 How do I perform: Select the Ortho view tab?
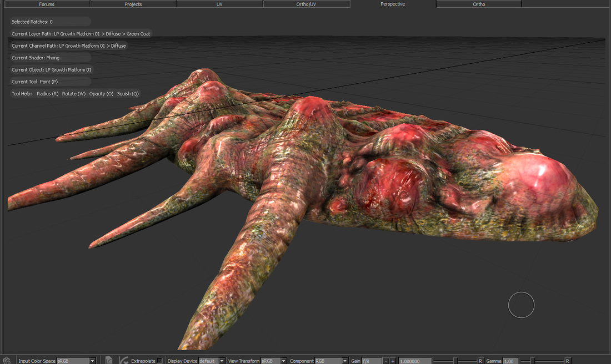coord(479,4)
